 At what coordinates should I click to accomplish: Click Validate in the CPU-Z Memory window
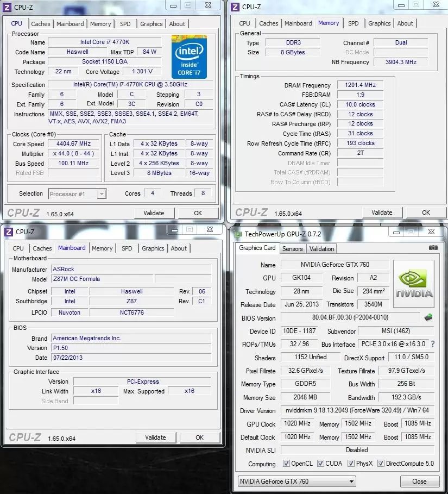382,212
